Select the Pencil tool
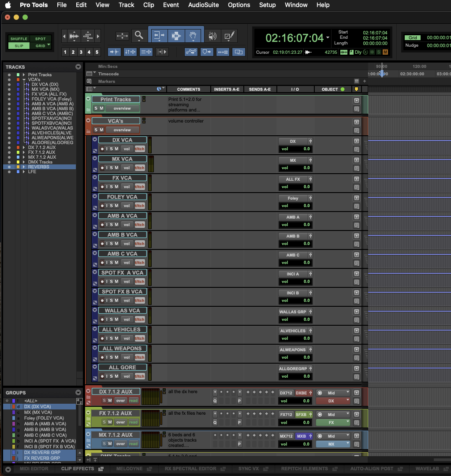 click(229, 36)
